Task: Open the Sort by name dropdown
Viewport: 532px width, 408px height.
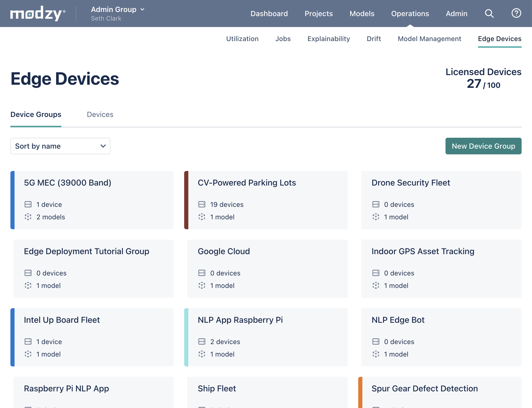Action: [x=60, y=146]
